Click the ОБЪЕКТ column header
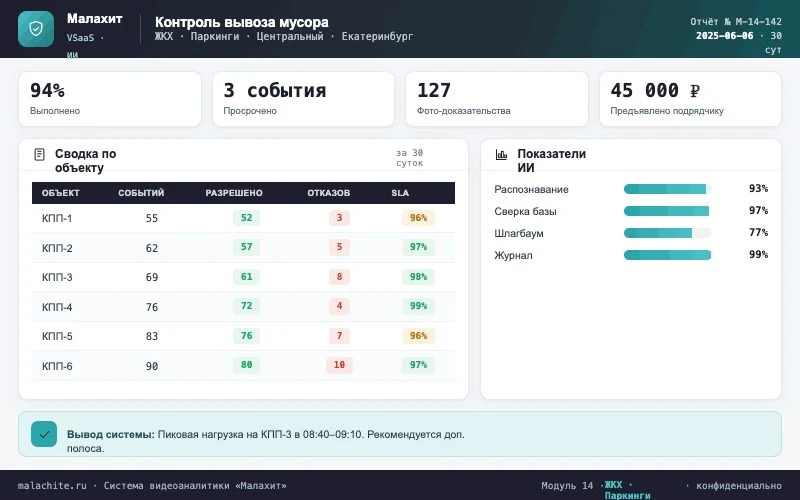800x500 pixels. (x=61, y=193)
